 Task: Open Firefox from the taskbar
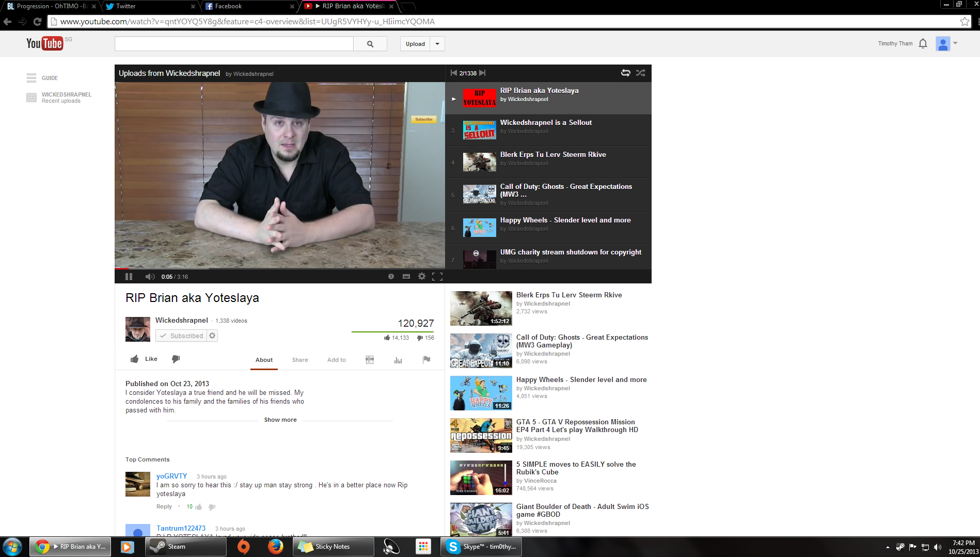click(x=275, y=547)
